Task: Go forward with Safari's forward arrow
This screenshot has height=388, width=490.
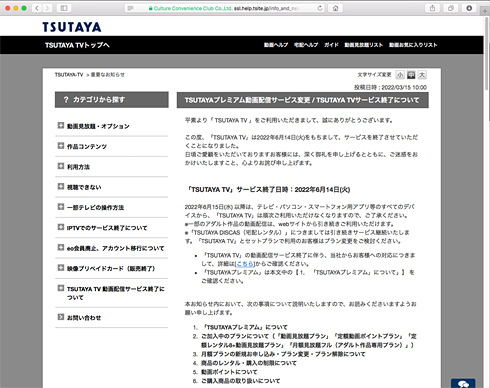Action: (47, 8)
